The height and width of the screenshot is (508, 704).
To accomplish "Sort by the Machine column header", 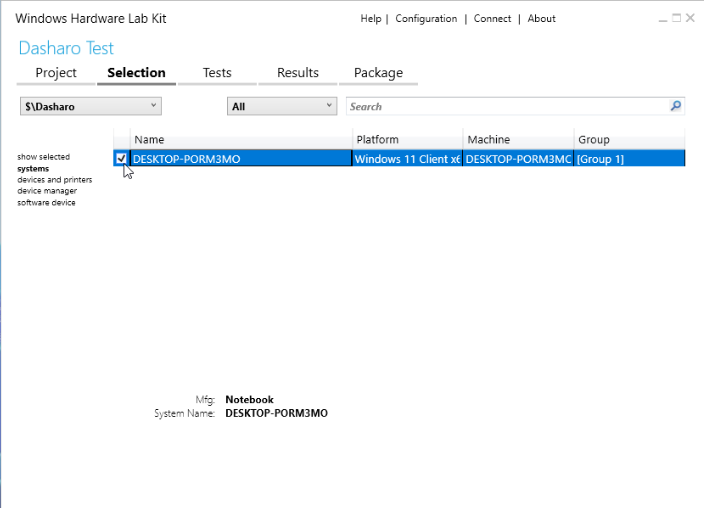I will [x=519, y=140].
